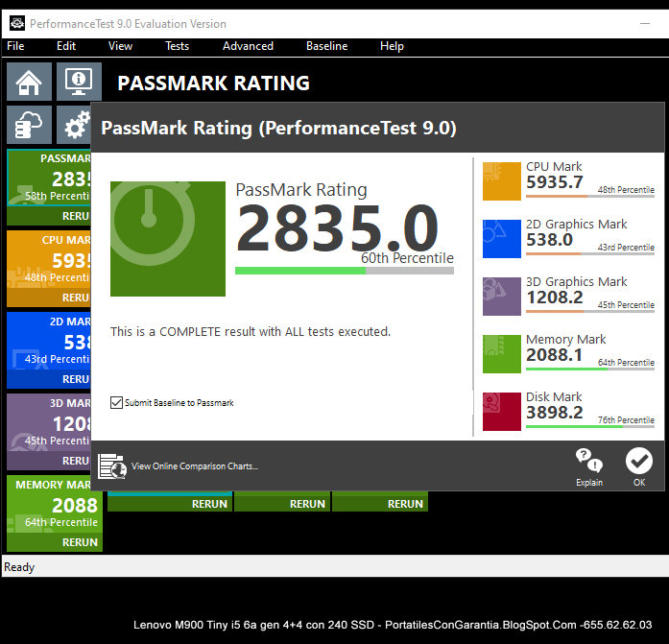Click the PASSMARK RATING page heading
This screenshot has height=644, width=669.
pyautogui.click(x=213, y=83)
